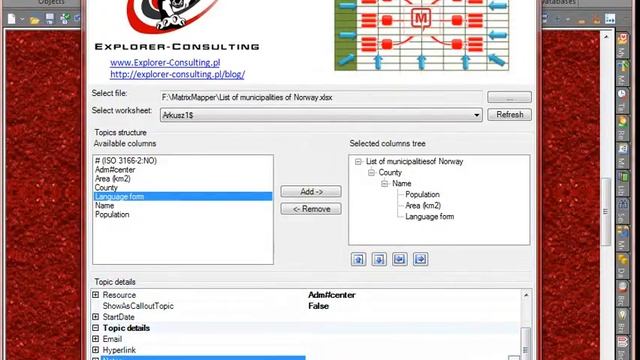Collapse the Name node in selected tree
Screen dimensions: 640x360
tap(384, 184)
